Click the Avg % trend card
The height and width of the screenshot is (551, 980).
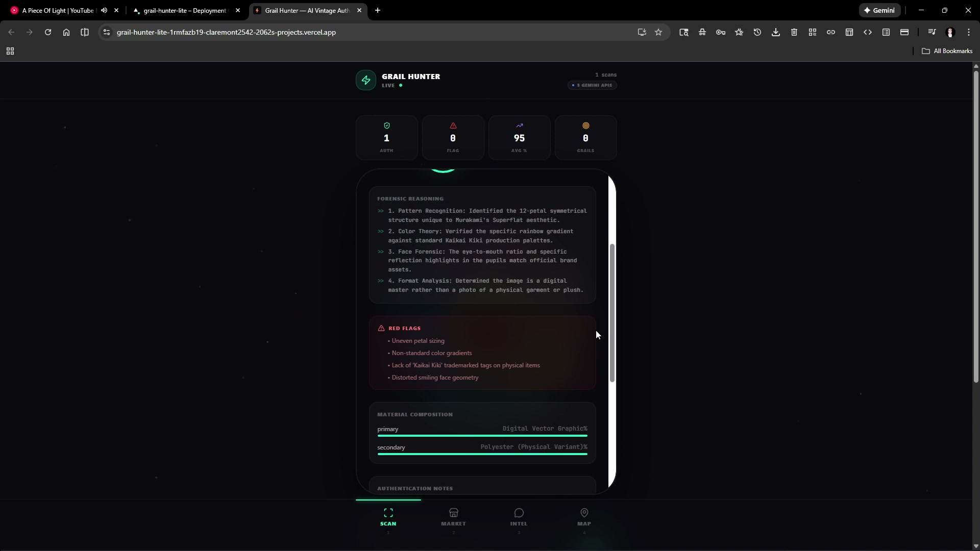pos(519,138)
